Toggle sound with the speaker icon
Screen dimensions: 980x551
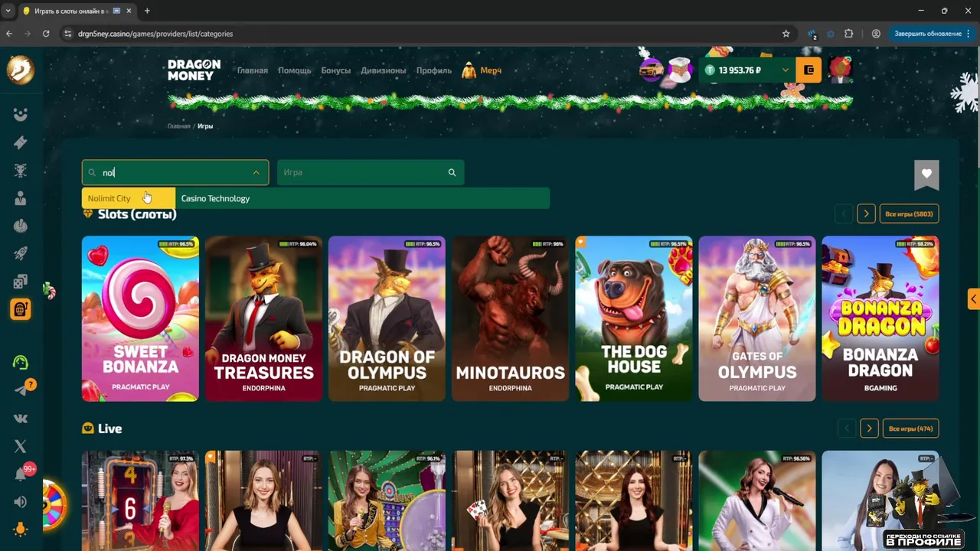(21, 502)
